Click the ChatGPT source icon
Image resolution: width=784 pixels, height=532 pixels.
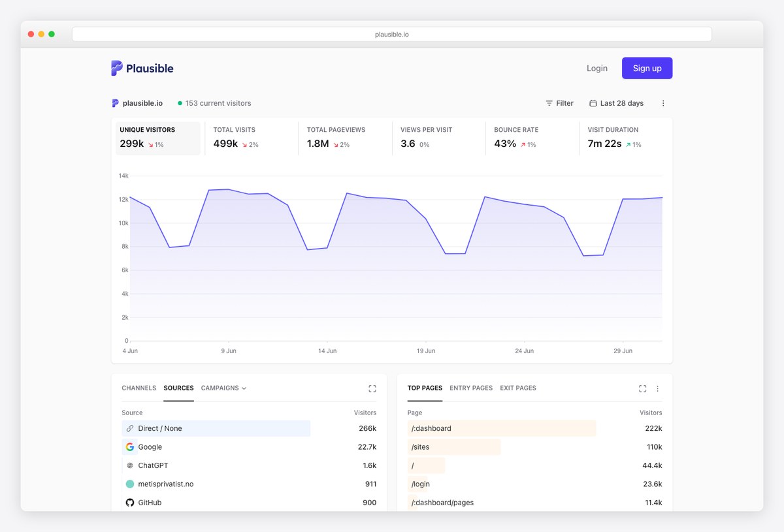coord(130,465)
